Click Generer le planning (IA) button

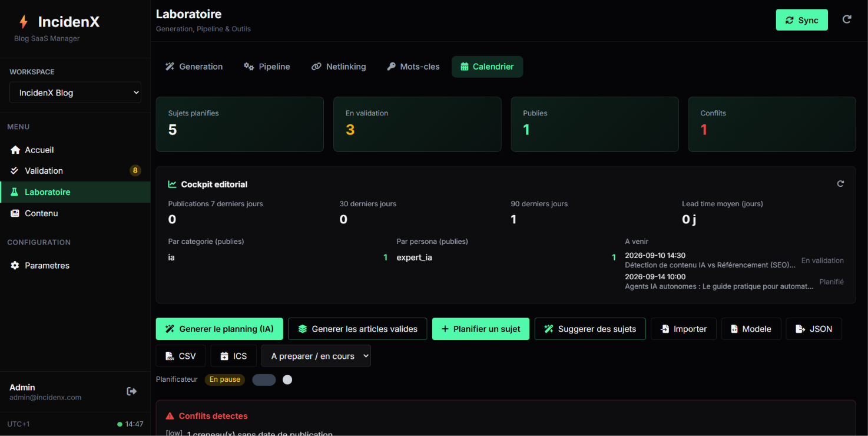tap(219, 329)
